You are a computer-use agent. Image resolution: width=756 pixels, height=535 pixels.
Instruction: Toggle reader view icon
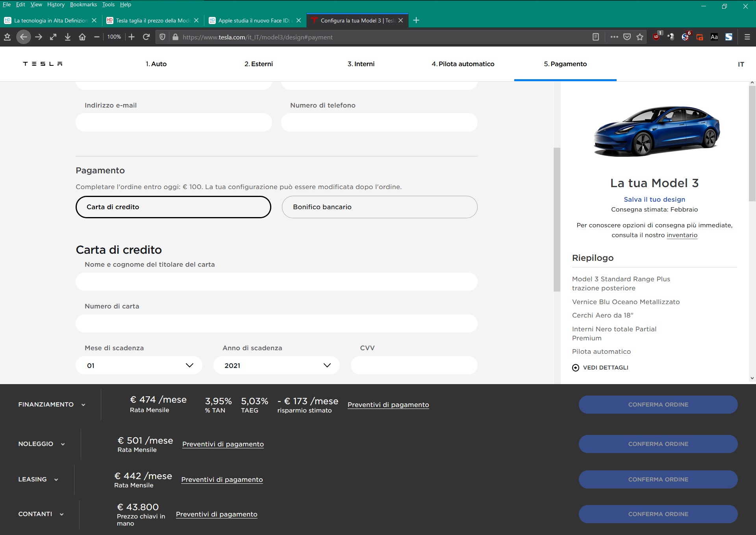(596, 37)
